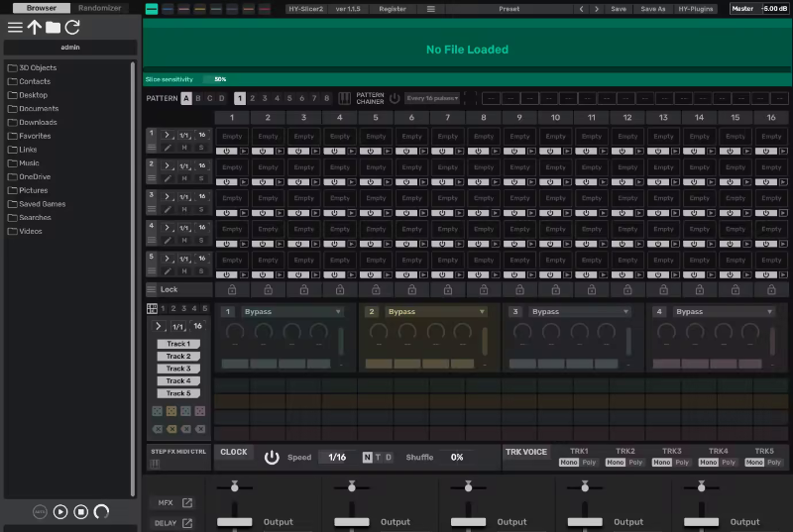Toggle the lock for step 8
The height and width of the screenshot is (532, 793).
[x=484, y=289]
